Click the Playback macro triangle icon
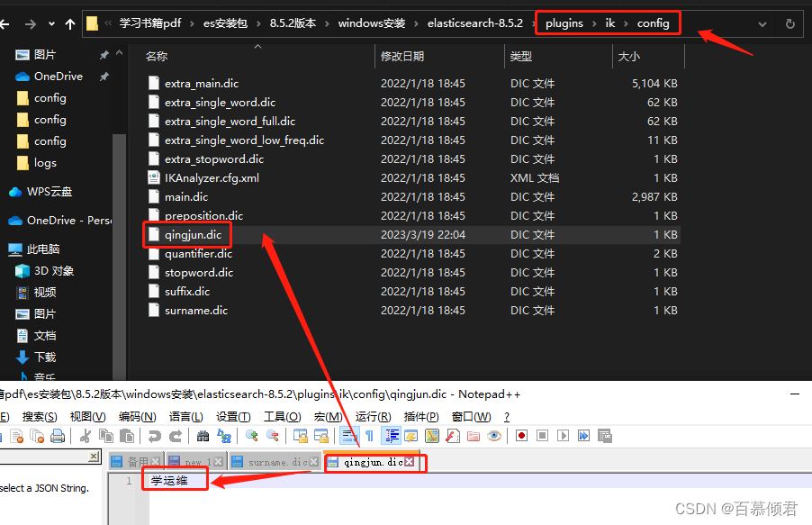812x525 pixels. pos(563,436)
